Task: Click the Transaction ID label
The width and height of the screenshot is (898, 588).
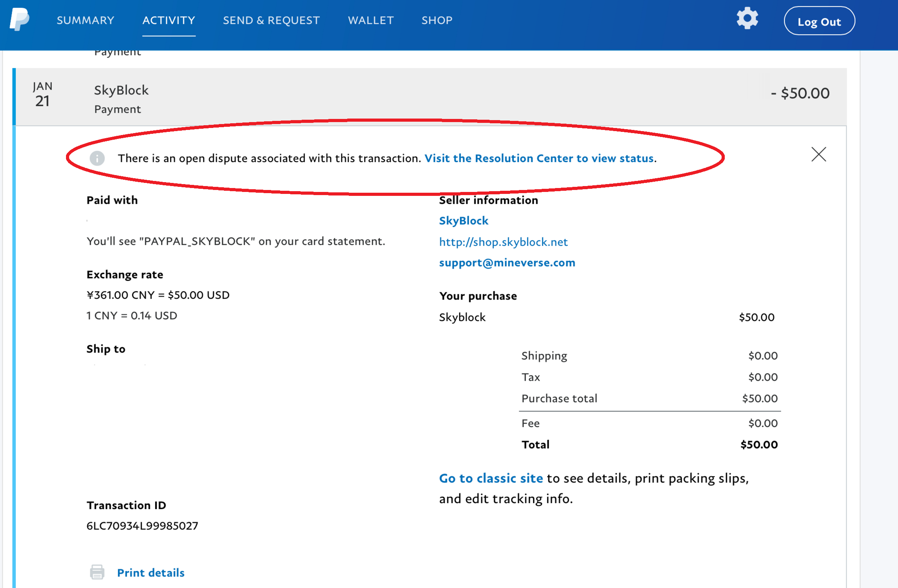Action: 126,505
